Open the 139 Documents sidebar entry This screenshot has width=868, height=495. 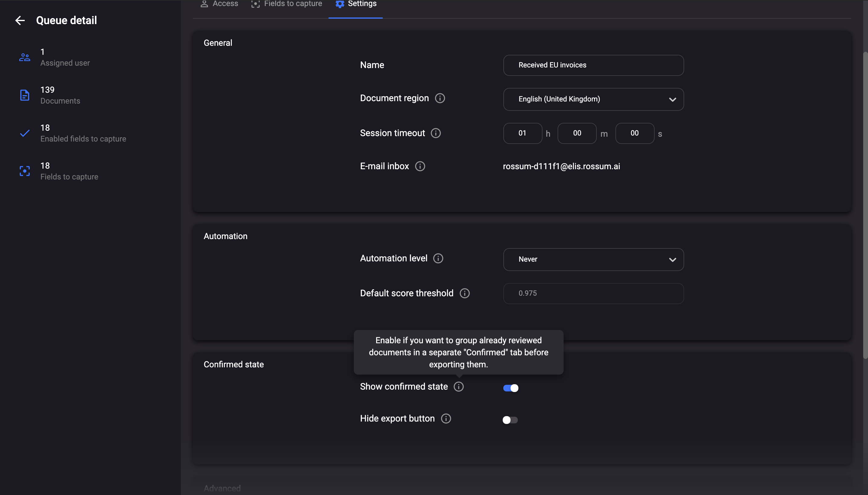60,95
